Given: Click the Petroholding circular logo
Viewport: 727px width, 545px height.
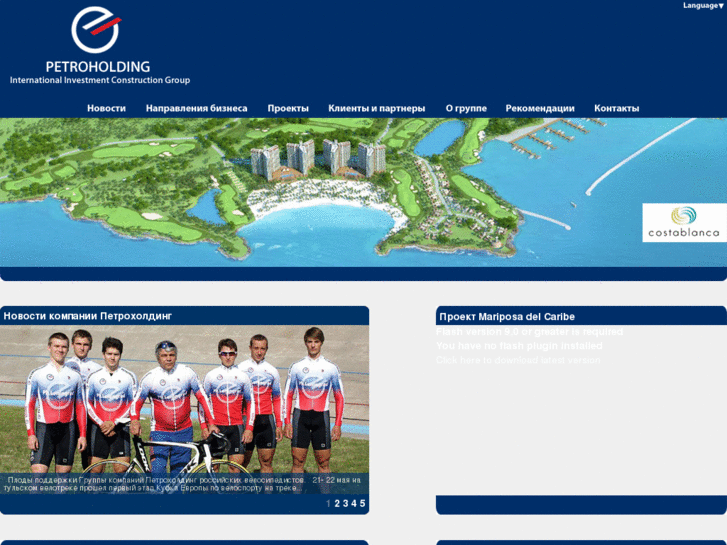Looking at the screenshot, I should pos(96,30).
